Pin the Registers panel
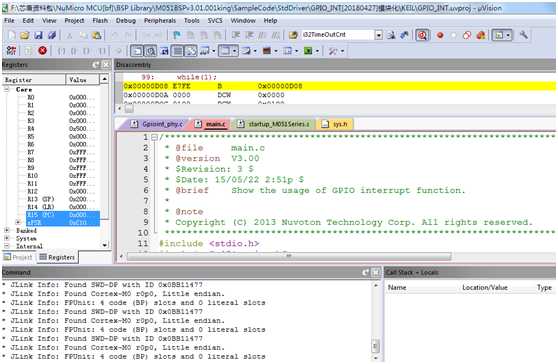The image size is (558, 364). pos(96,65)
